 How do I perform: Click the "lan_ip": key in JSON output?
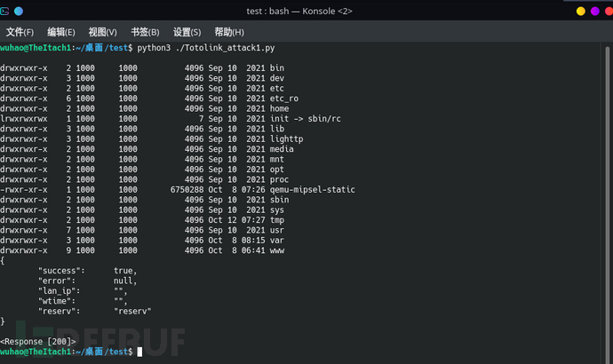pyautogui.click(x=59, y=291)
